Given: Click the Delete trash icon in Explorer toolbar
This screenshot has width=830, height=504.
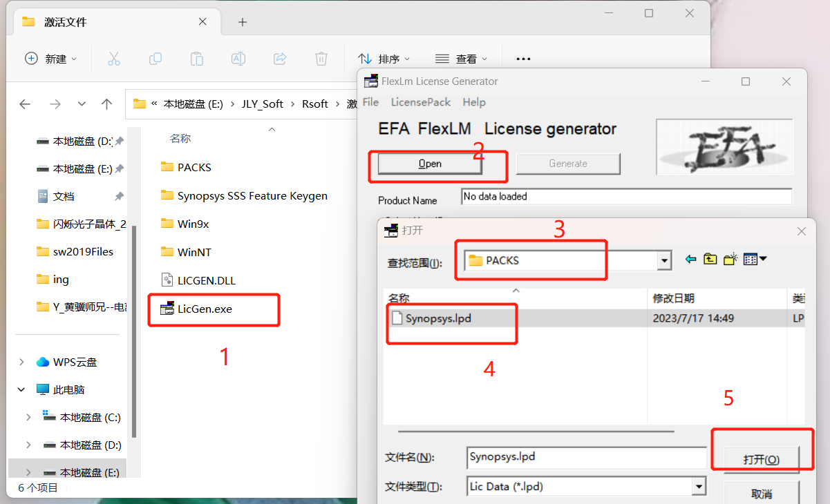Looking at the screenshot, I should [321, 59].
